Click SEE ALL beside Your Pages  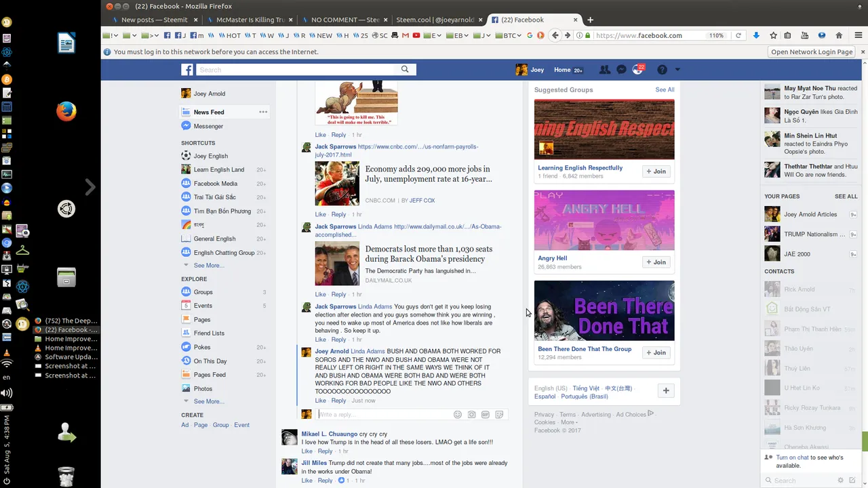point(846,197)
